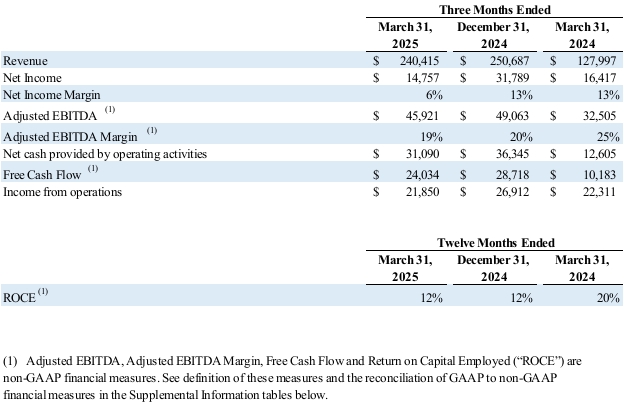Select the Adjusted EBITDA value 45,921
Viewport: 624px width, 404px height.
424,115
